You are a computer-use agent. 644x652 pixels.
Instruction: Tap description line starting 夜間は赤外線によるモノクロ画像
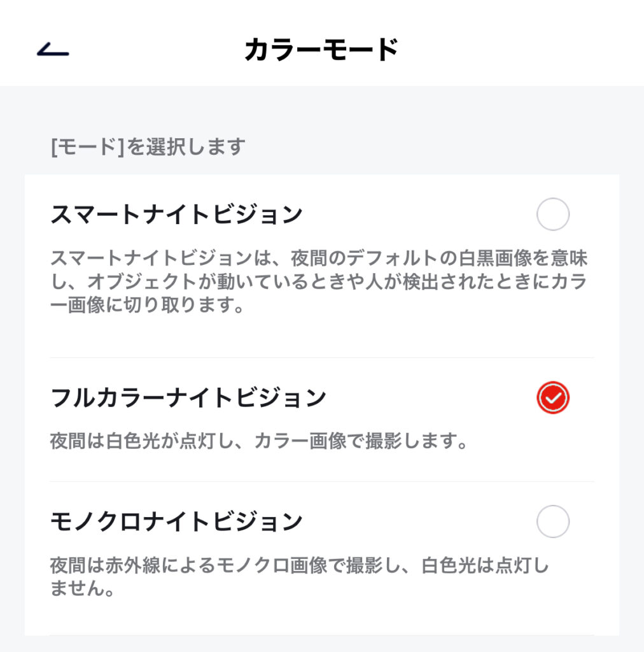point(300,565)
